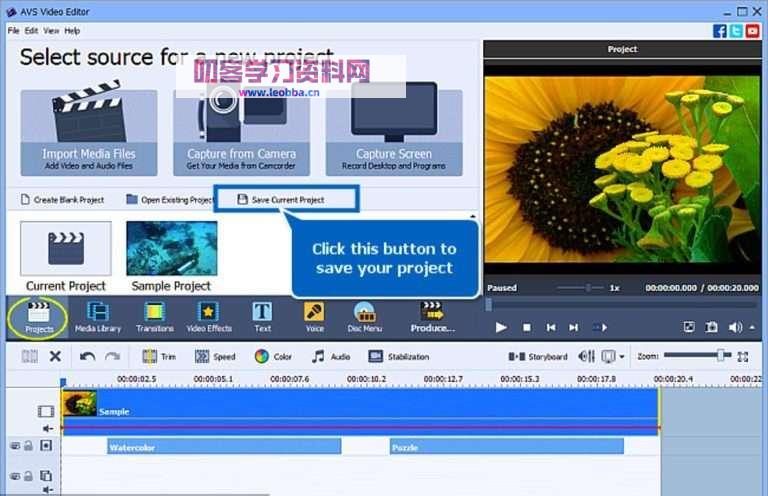Click the Produce... button
The image size is (768, 496).
432,317
